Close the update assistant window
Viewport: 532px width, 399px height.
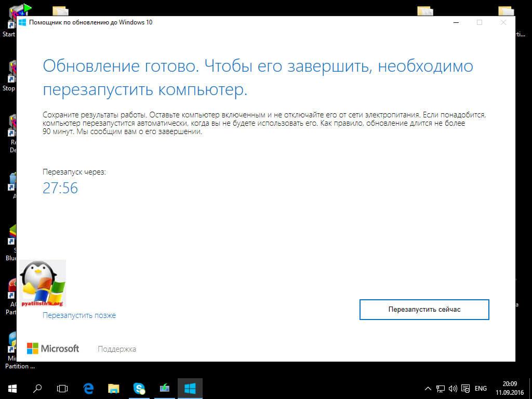point(503,22)
